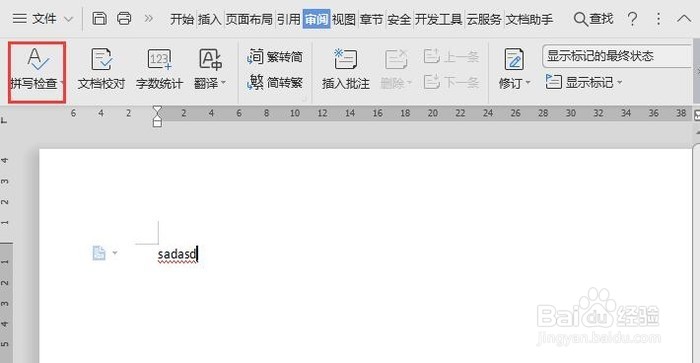Expand the paragraph layout icon arrow
The width and height of the screenshot is (700, 363).
pyautogui.click(x=115, y=253)
